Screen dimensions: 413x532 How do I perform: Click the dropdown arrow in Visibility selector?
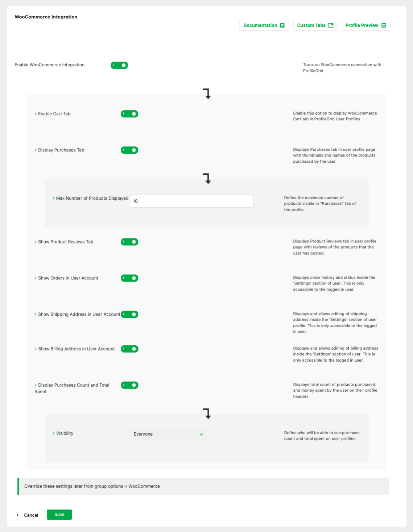click(201, 434)
